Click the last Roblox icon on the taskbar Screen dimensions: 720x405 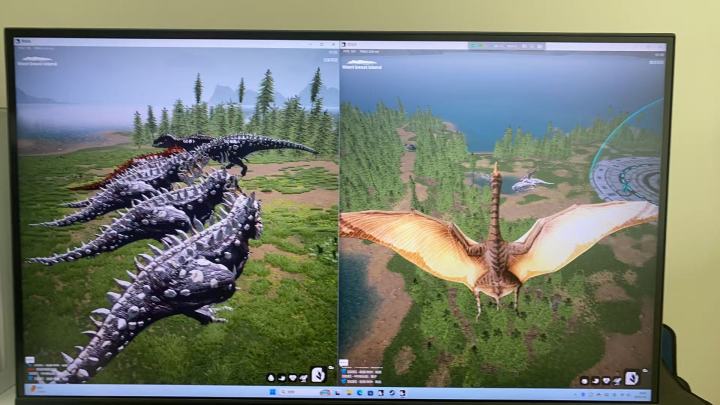[x=403, y=393]
